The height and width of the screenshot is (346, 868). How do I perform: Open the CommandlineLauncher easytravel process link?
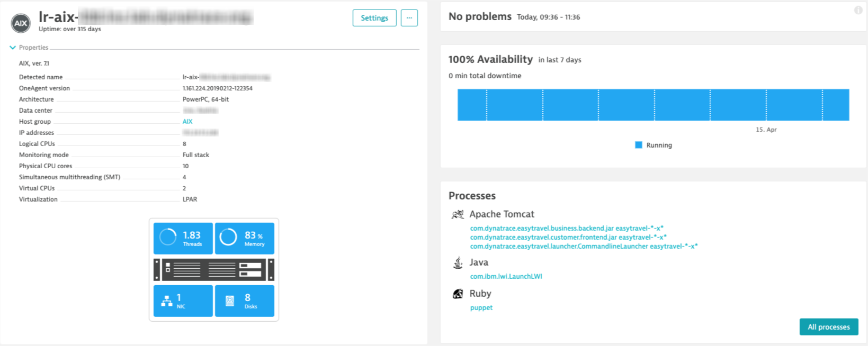click(584, 247)
